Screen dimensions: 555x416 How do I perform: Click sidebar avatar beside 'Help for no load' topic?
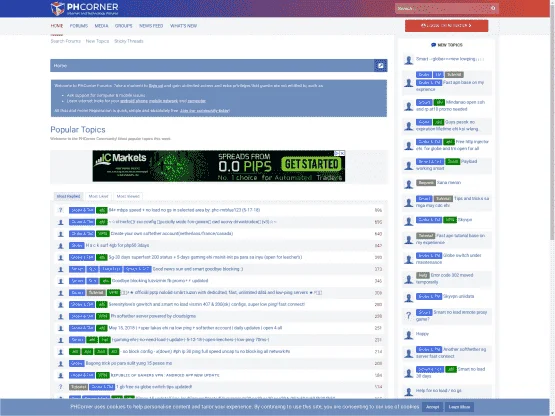[x=409, y=391]
